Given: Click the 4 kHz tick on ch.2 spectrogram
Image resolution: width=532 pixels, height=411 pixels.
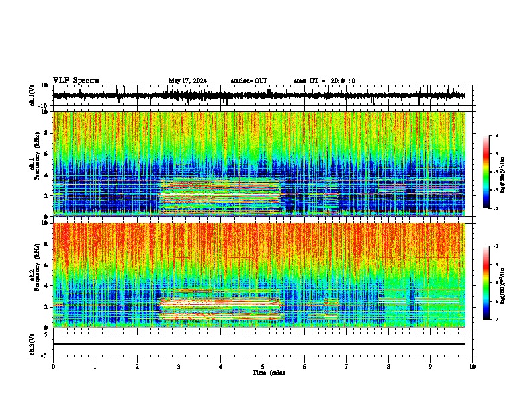Looking at the screenshot, I should point(46,286).
